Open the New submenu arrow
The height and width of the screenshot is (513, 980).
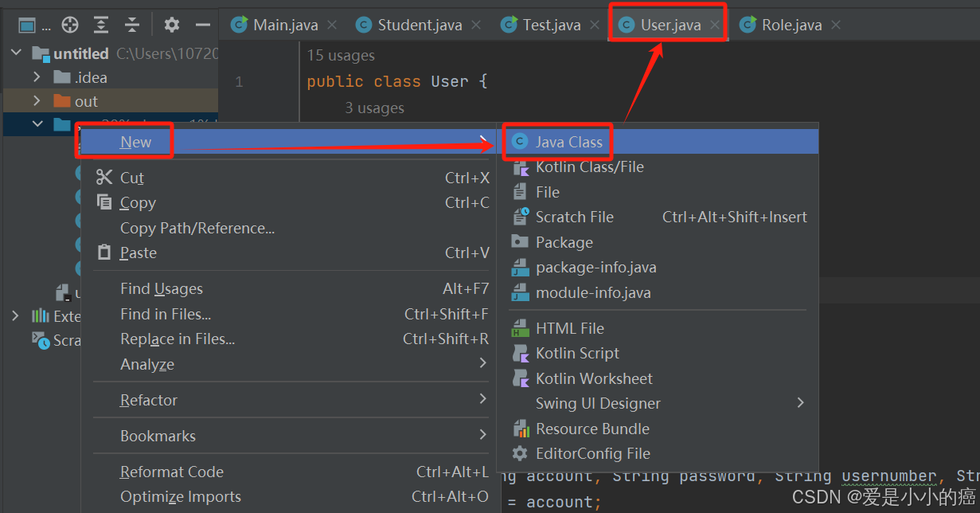click(x=484, y=142)
